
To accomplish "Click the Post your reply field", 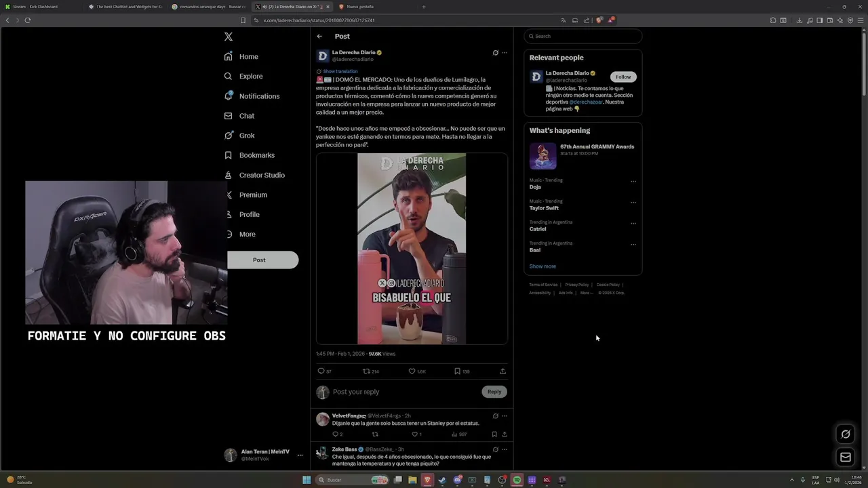I will point(403,392).
